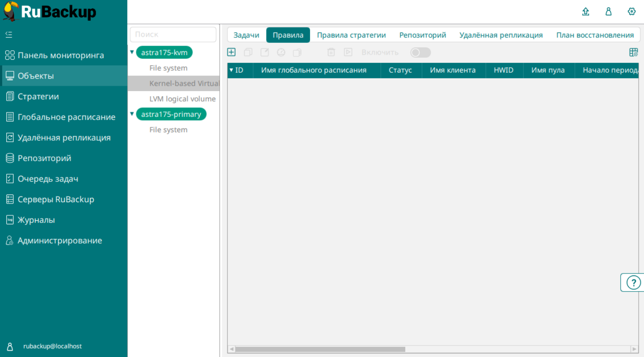Screen dimensions: 644x357
Task: Click the upload icon in the top bar
Action: 586,12
